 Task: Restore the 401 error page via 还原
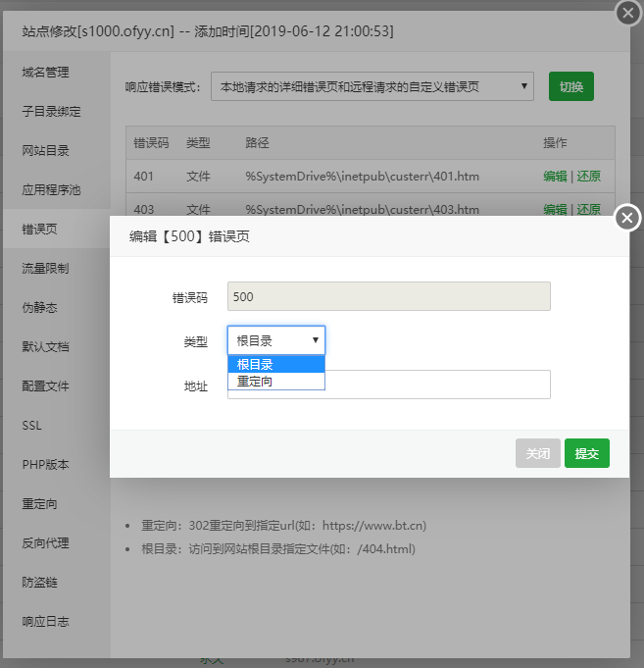point(589,176)
